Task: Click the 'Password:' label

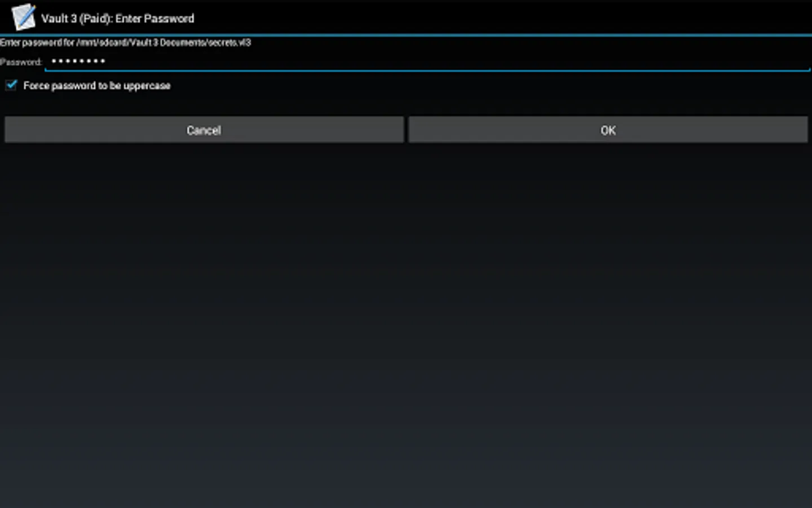Action: (21, 62)
